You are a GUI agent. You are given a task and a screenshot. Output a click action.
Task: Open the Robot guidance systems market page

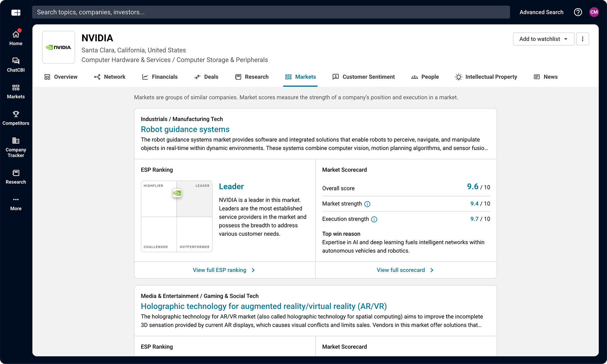[x=185, y=129]
